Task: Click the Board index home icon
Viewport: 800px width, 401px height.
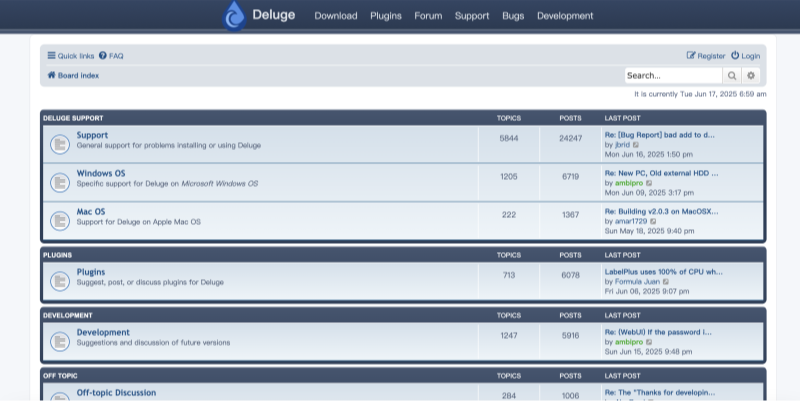Action: [x=52, y=75]
